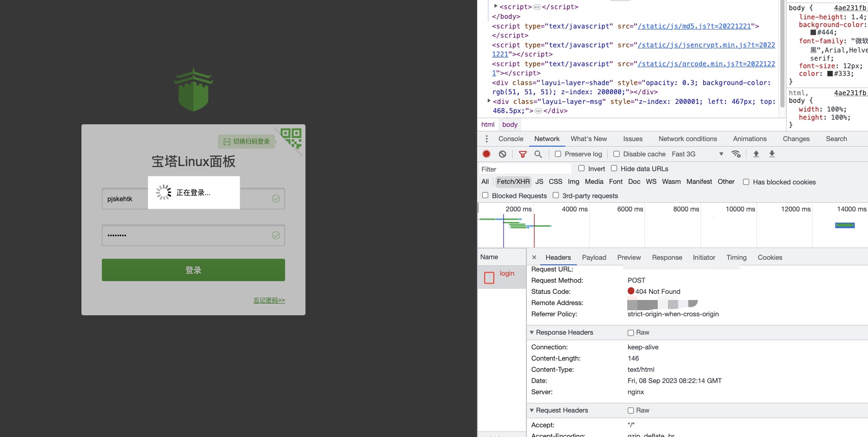Click the Baota green castle logo
The image size is (868, 437).
point(193,90)
